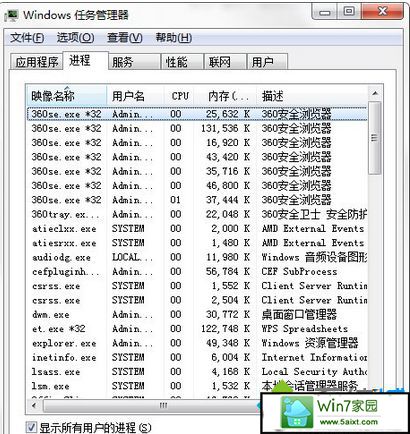This screenshot has width=410, height=434.
Task: Select 360se.exe row with CPU 01
Action: tap(197, 200)
